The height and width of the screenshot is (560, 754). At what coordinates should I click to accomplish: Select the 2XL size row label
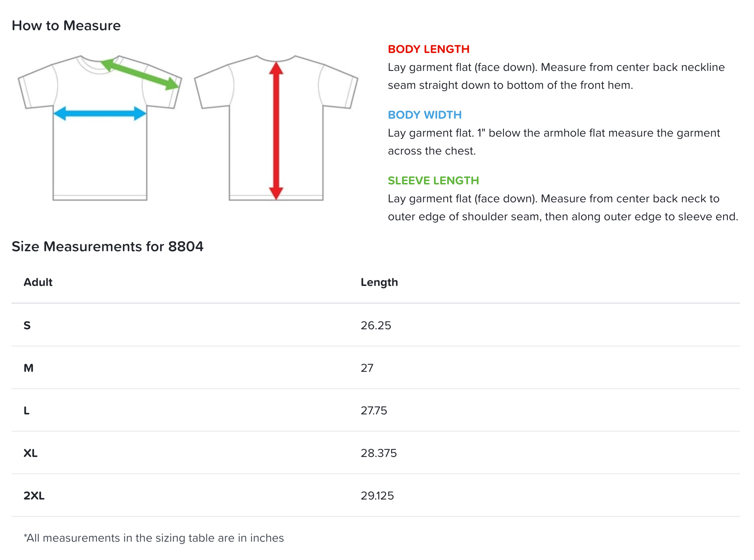34,496
